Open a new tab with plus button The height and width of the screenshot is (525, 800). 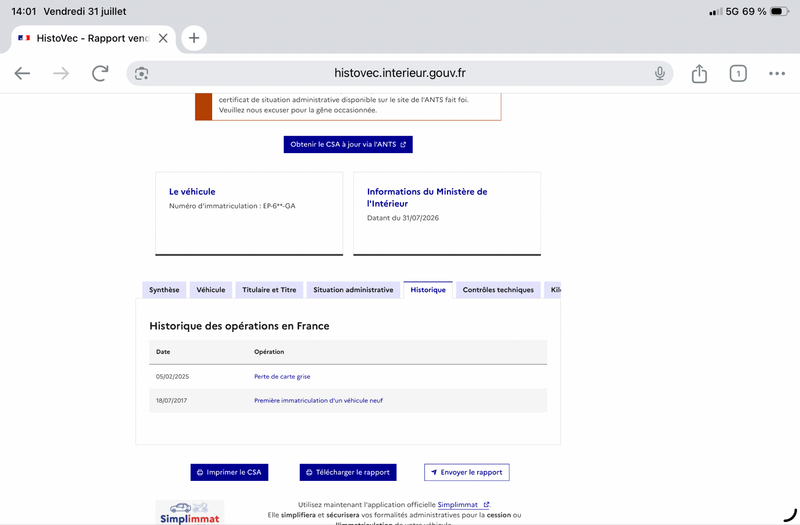[194, 38]
